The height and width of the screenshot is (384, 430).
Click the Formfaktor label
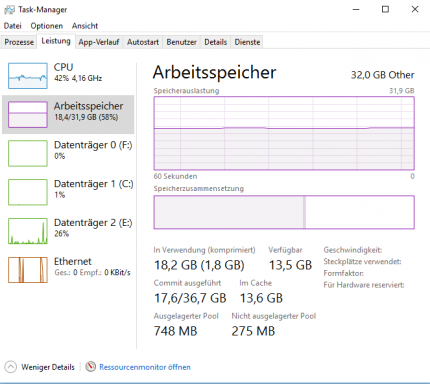(343, 273)
